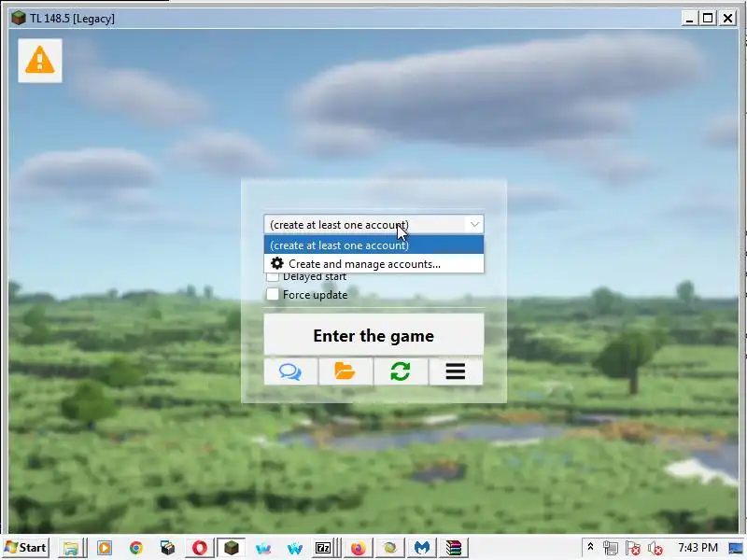The image size is (747, 560).
Task: Minimize the TL Legacy launcher window
Action: tap(689, 19)
